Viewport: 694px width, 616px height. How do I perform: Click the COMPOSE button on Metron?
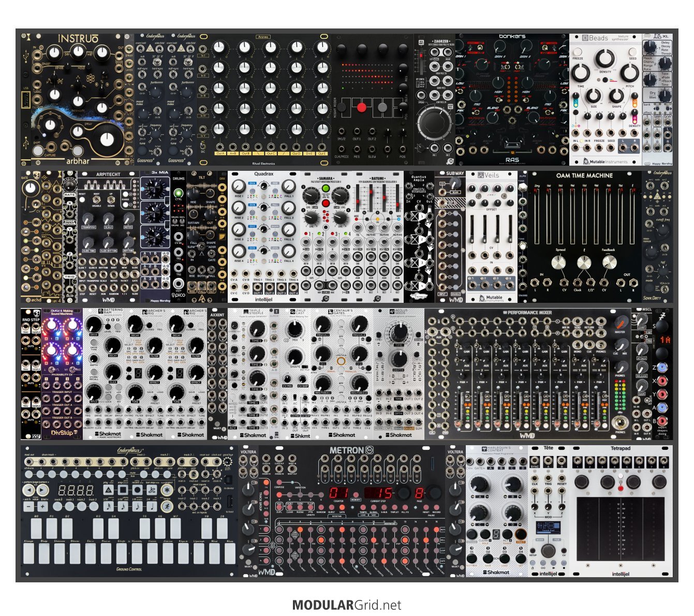click(279, 482)
